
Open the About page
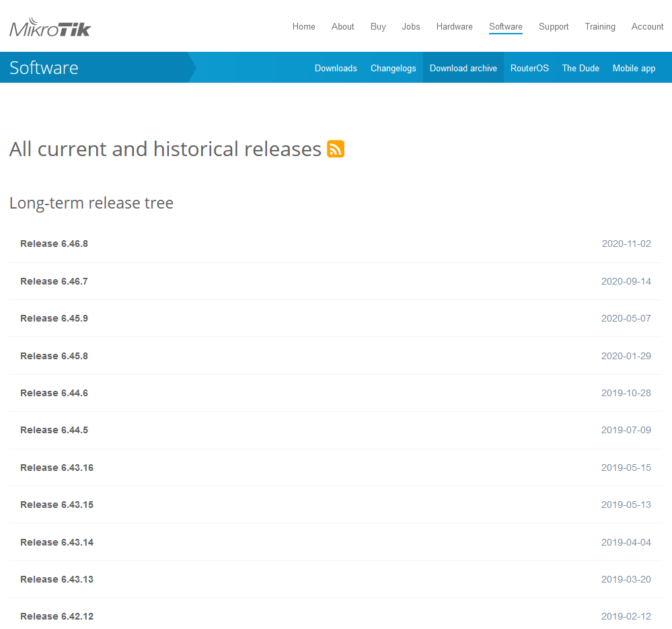point(342,27)
